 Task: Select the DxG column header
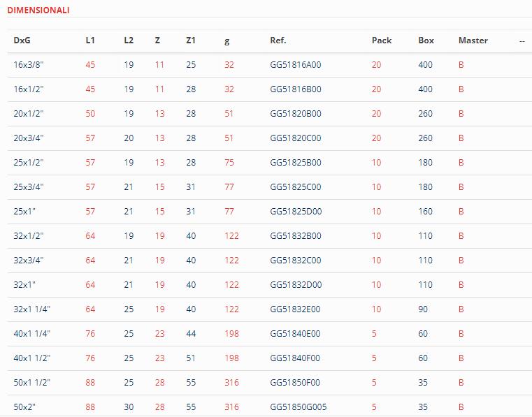click(22, 41)
